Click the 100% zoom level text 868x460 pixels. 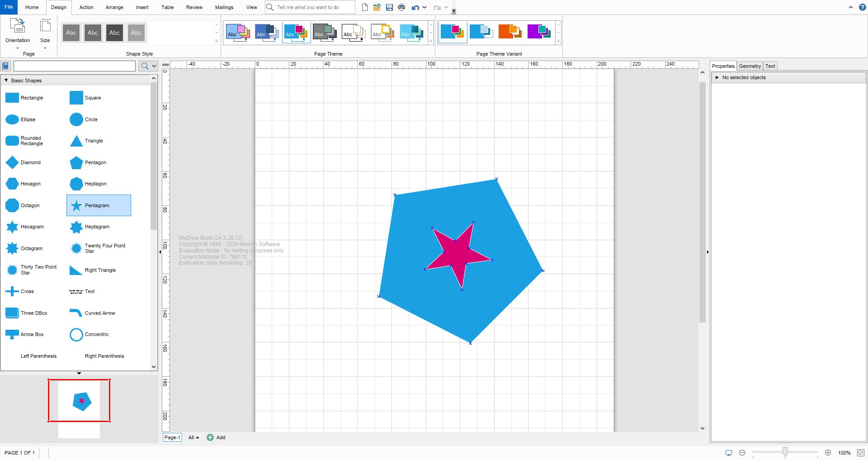(x=844, y=453)
